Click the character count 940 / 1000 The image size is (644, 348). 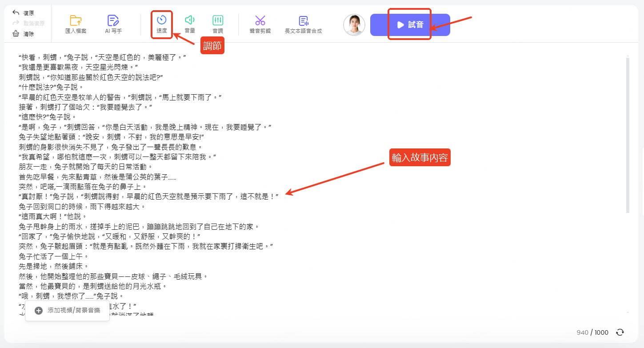(x=592, y=332)
